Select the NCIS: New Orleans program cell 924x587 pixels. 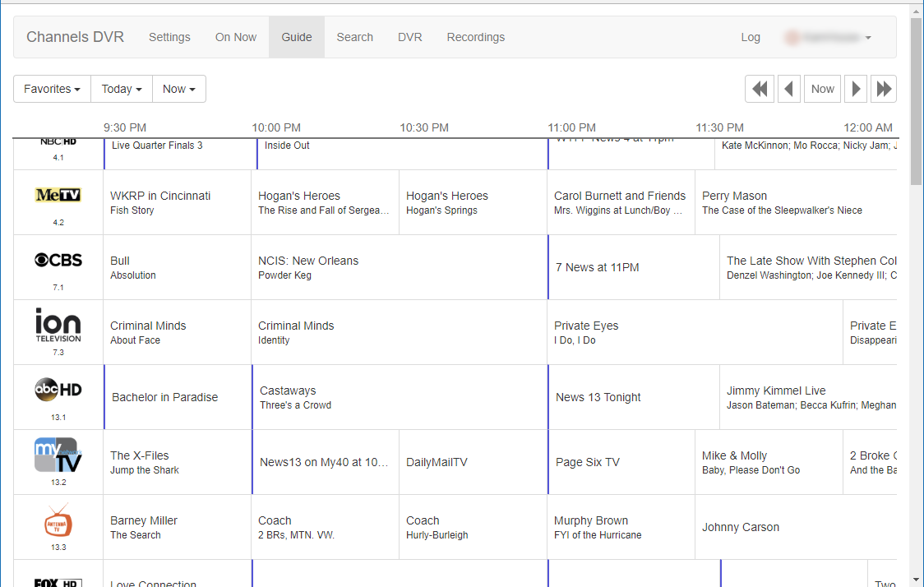point(399,267)
